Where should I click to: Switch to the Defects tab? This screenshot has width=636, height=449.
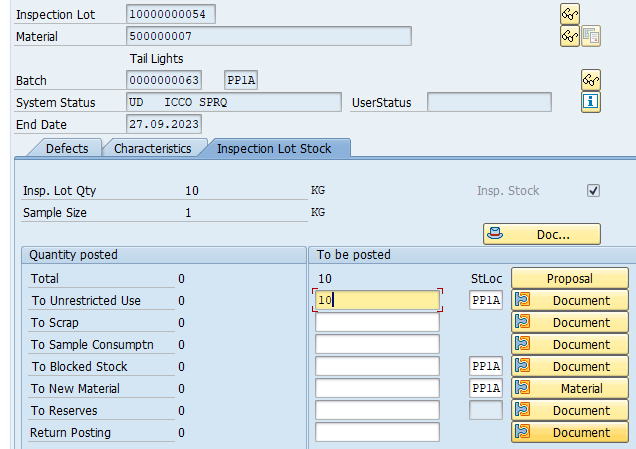coord(67,148)
